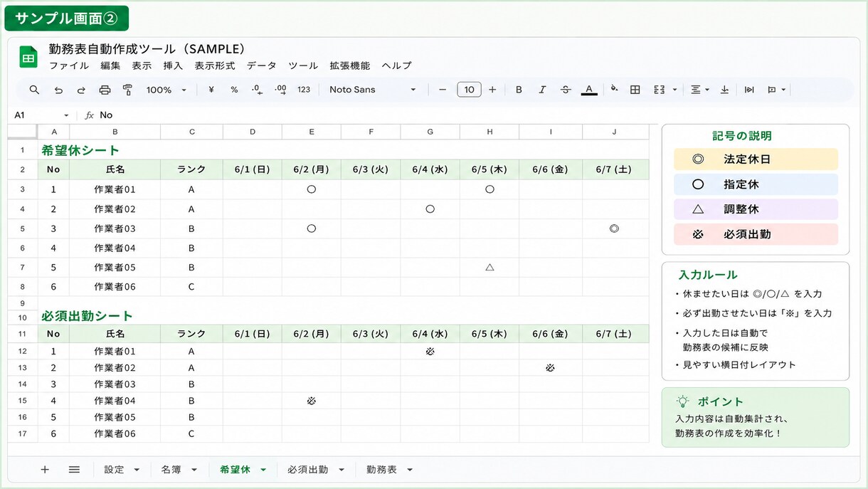Open the データ menu
The height and width of the screenshot is (489, 868).
point(261,65)
